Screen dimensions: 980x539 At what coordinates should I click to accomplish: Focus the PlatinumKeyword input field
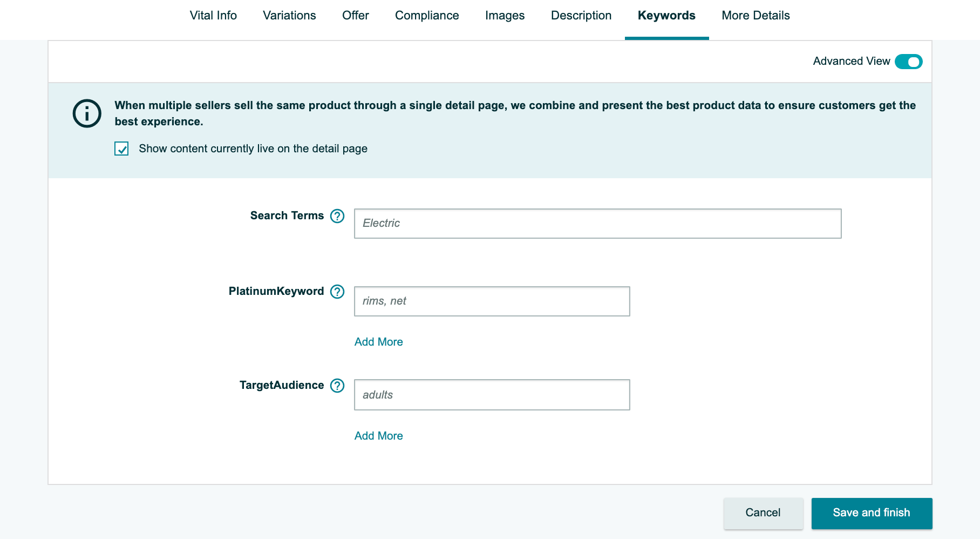[492, 301]
